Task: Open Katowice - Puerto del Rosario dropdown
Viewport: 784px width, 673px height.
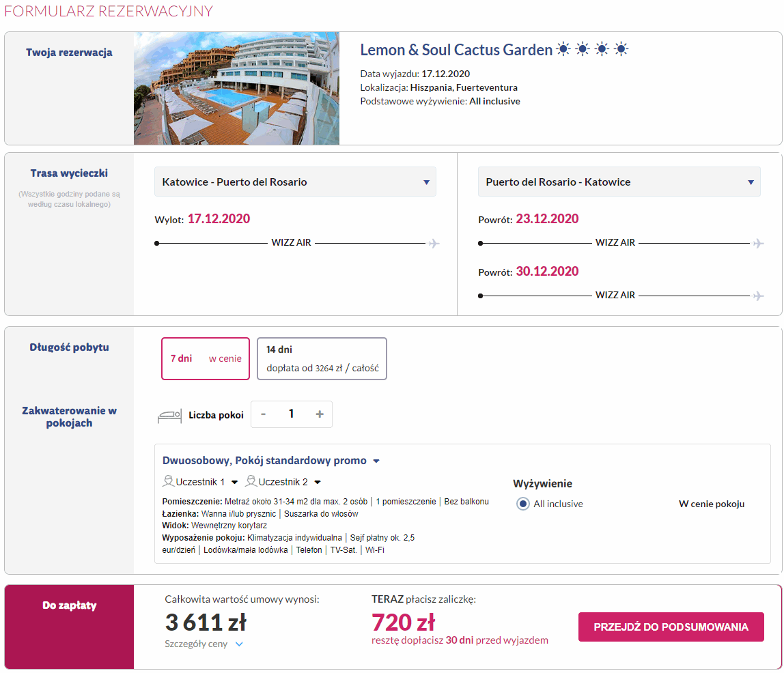Action: click(x=295, y=182)
